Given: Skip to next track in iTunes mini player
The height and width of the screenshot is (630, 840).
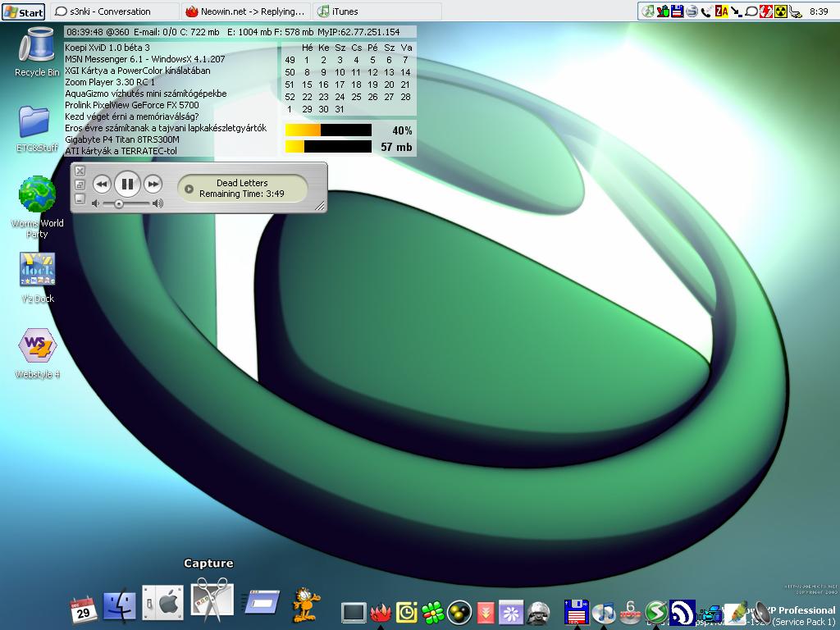Looking at the screenshot, I should [153, 185].
